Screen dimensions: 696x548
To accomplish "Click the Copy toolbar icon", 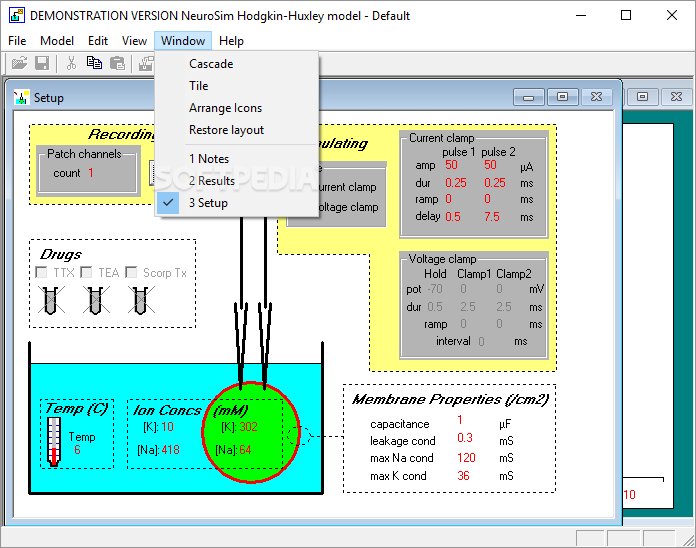I will [x=94, y=63].
